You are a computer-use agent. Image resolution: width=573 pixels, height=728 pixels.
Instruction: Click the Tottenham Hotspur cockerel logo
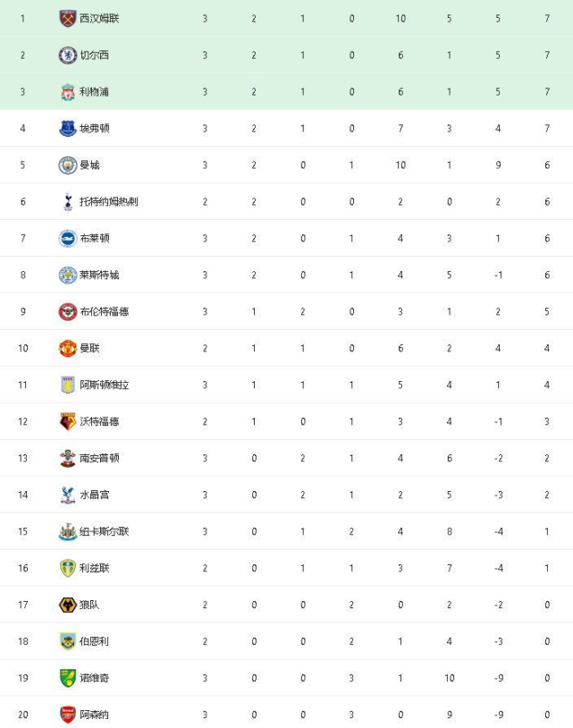click(68, 201)
